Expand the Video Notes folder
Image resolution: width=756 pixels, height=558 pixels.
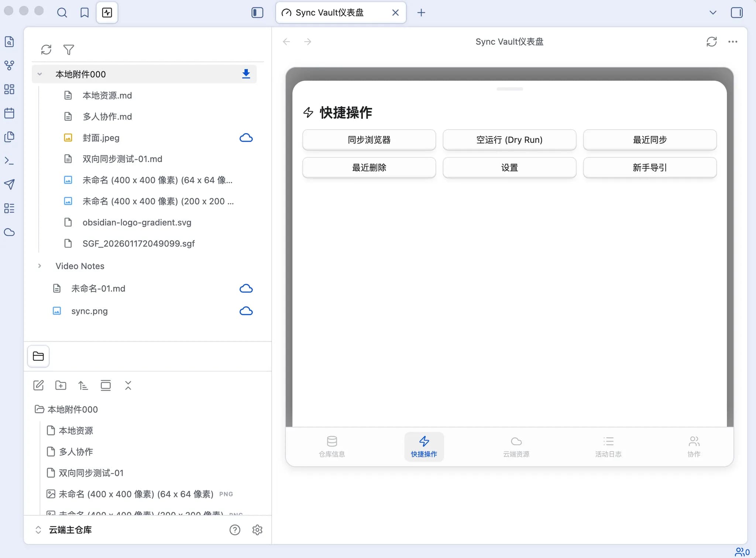click(x=39, y=266)
